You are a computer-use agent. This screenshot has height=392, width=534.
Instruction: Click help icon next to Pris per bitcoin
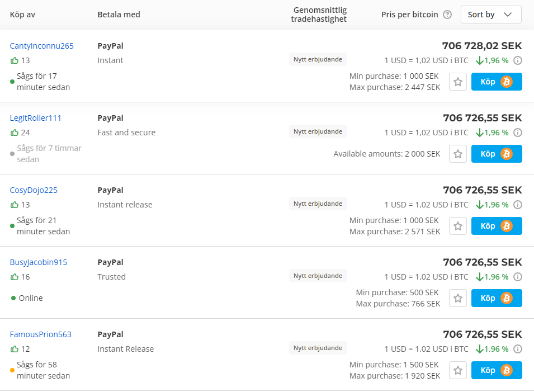(x=447, y=15)
